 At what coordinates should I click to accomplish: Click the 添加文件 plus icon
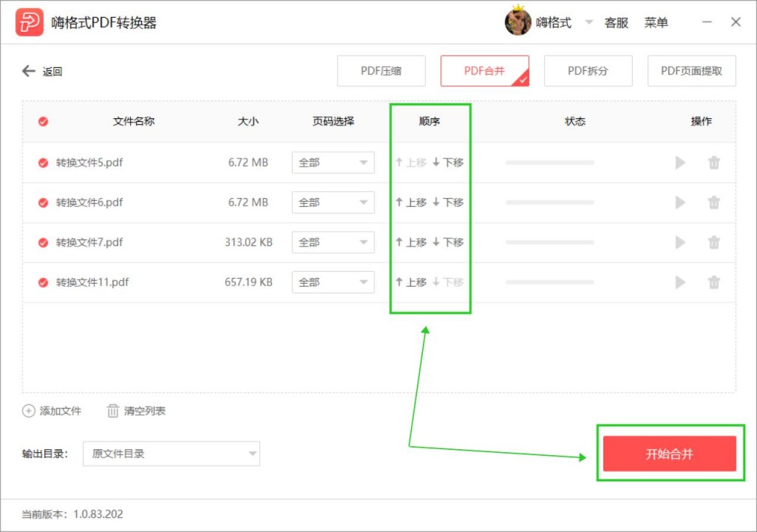click(29, 411)
